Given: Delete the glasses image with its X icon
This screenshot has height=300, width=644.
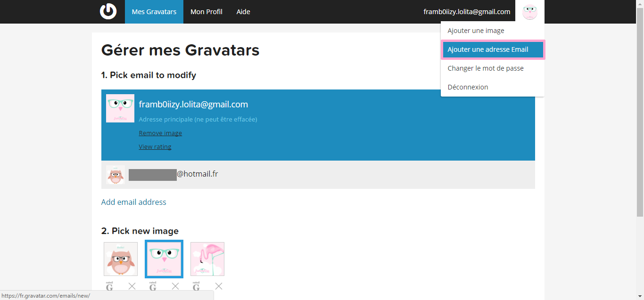Looking at the screenshot, I should [x=175, y=286].
